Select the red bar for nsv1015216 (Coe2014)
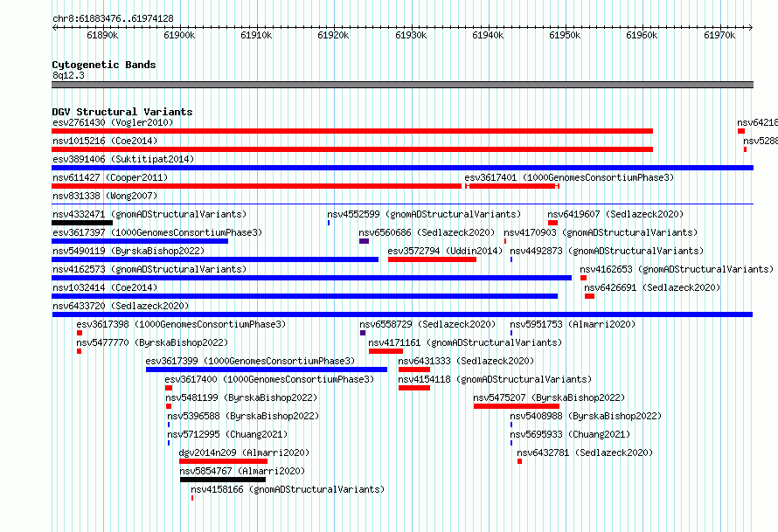 pos(352,149)
